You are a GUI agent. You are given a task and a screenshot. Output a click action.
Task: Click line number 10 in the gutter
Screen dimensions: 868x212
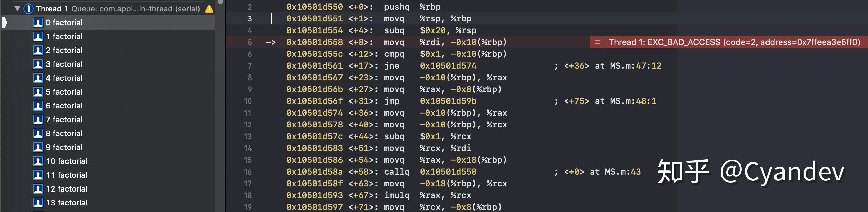pyautogui.click(x=248, y=101)
